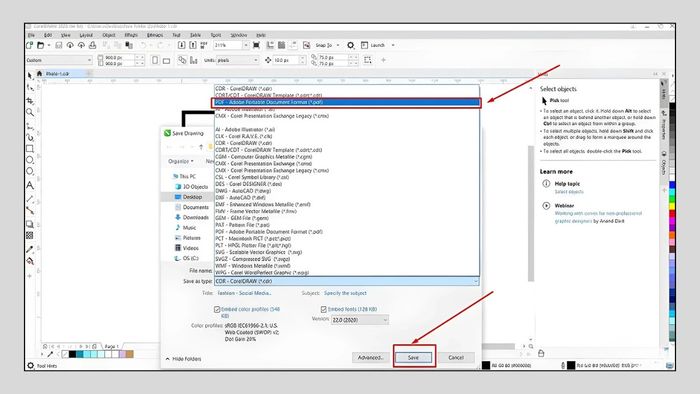
Task: Open the Object menu
Action: 109,35
